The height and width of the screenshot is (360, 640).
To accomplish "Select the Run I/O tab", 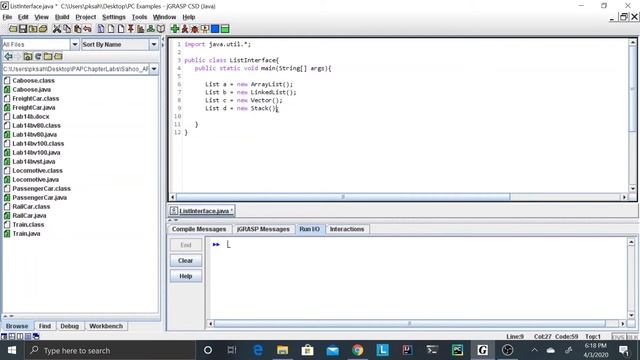I will (309, 229).
